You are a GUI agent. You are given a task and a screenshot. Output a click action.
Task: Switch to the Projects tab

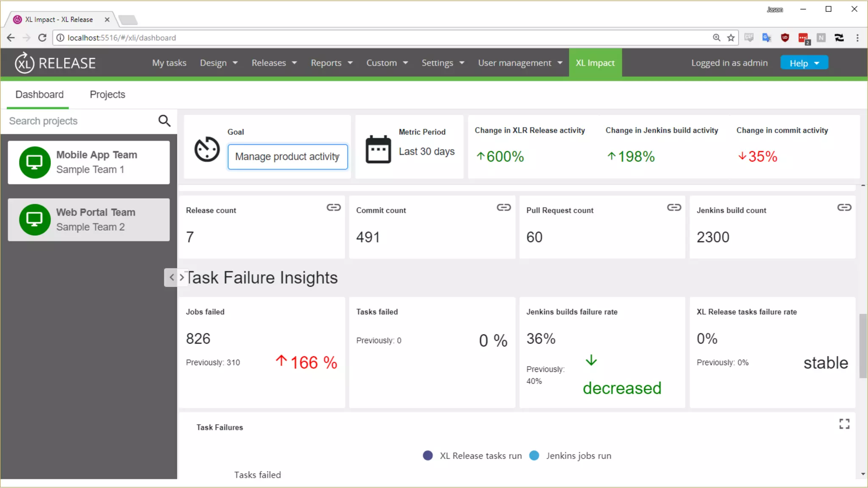tap(107, 94)
